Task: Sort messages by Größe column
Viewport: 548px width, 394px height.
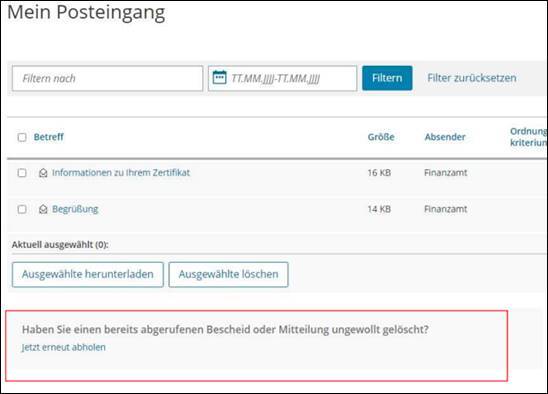Action: click(x=381, y=137)
